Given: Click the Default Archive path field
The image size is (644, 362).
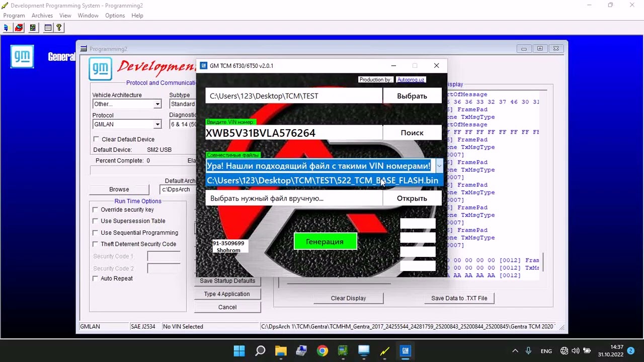Looking at the screenshot, I should pyautogui.click(x=178, y=190).
